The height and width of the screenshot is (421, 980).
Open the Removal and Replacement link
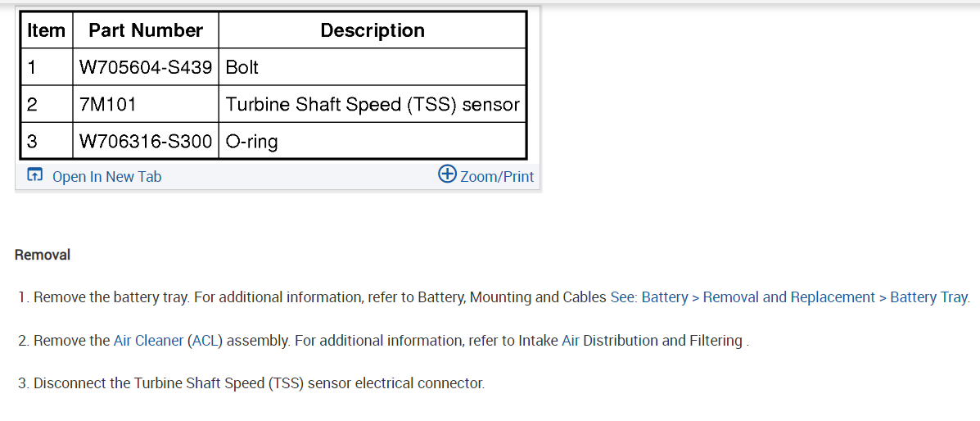[788, 297]
